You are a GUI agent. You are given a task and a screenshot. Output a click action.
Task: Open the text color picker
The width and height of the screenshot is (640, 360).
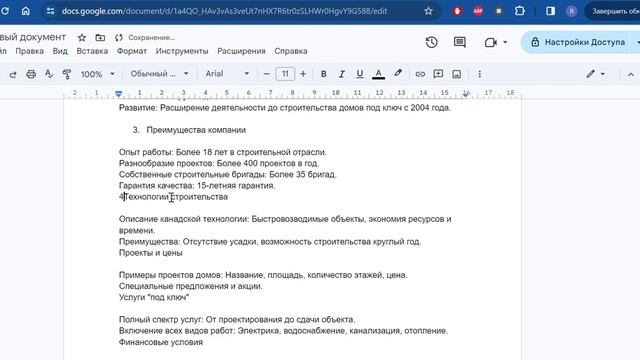378,74
